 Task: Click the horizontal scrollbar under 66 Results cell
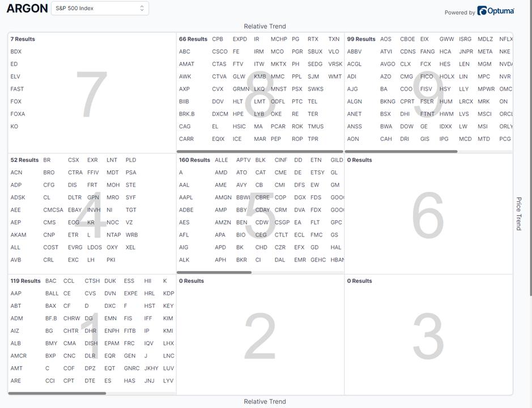coord(259,152)
